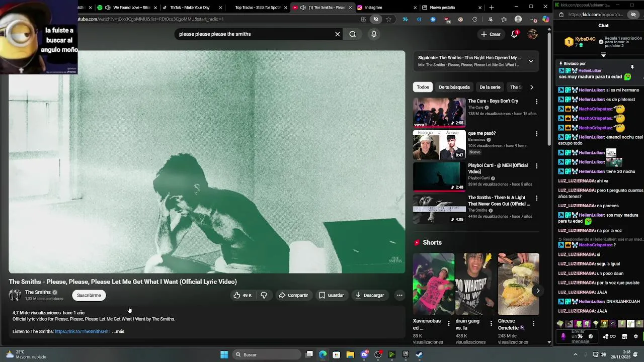This screenshot has height=362, width=644.
Task: Open The Cure - Boys Don't Cry thumbnail
Action: (x=439, y=112)
